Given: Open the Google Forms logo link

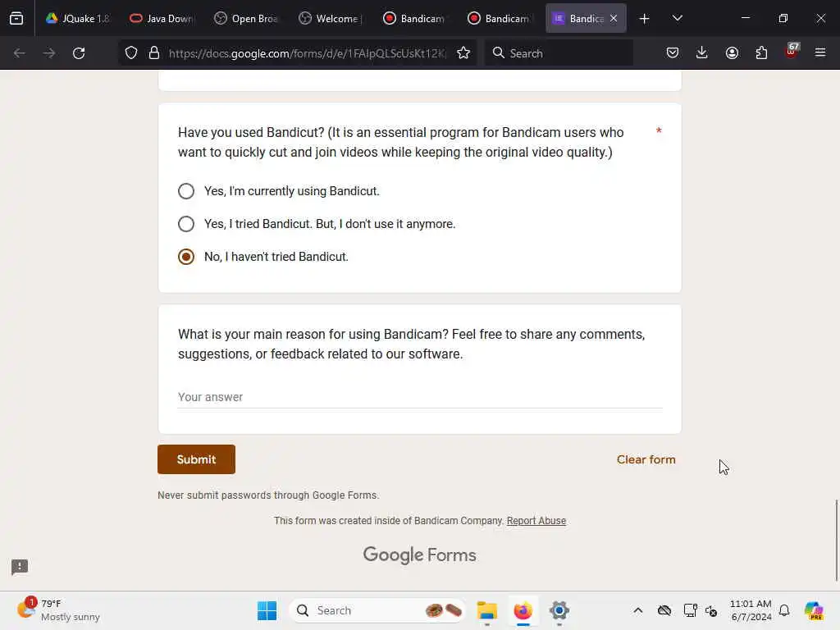Looking at the screenshot, I should (x=419, y=555).
